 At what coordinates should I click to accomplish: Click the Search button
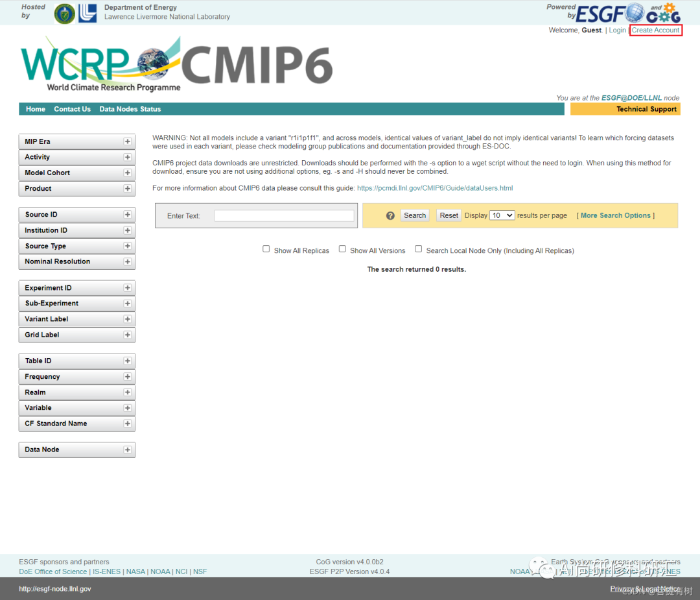[414, 215]
